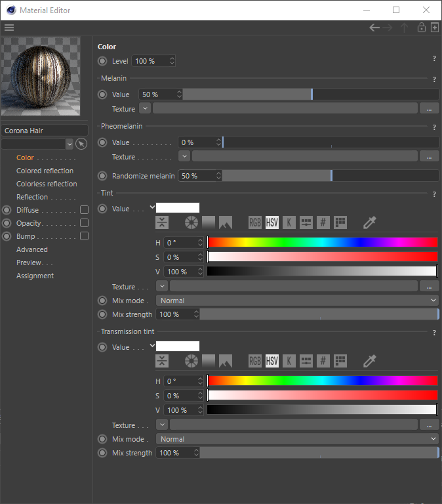The image size is (442, 504).
Task: Click the new panel plus icon
Action: (x=435, y=28)
